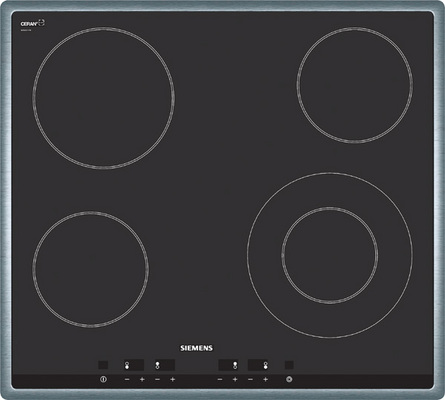Tap the rear-right zone indicator icon

pyautogui.click(x=235, y=365)
